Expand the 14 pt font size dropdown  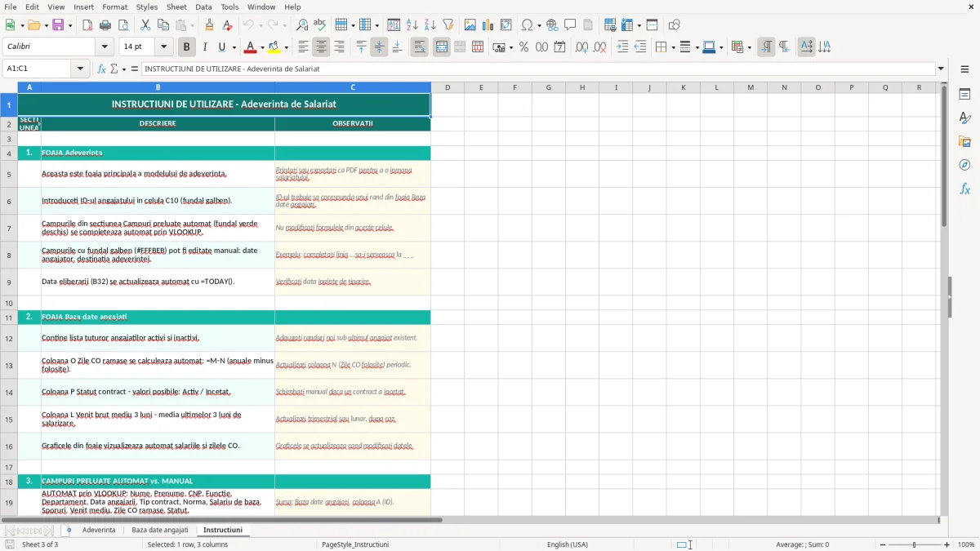pos(164,47)
